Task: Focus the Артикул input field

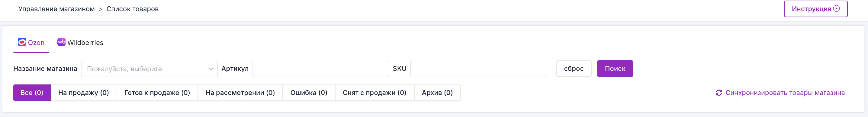Action: pyautogui.click(x=321, y=68)
